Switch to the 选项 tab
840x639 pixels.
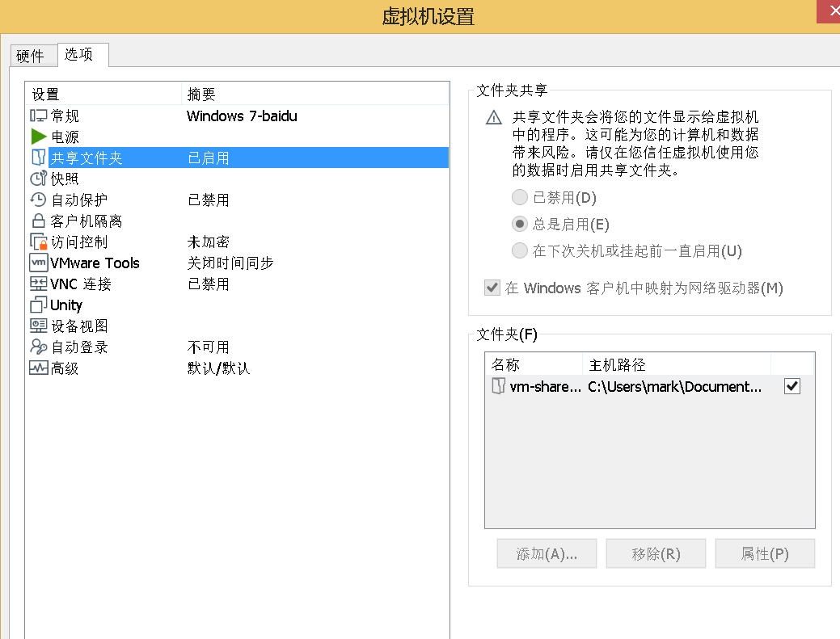[x=82, y=55]
